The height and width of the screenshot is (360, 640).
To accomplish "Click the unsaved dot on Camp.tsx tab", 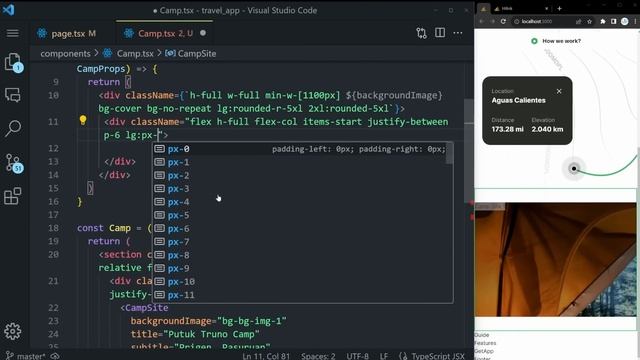I will click(x=203, y=33).
